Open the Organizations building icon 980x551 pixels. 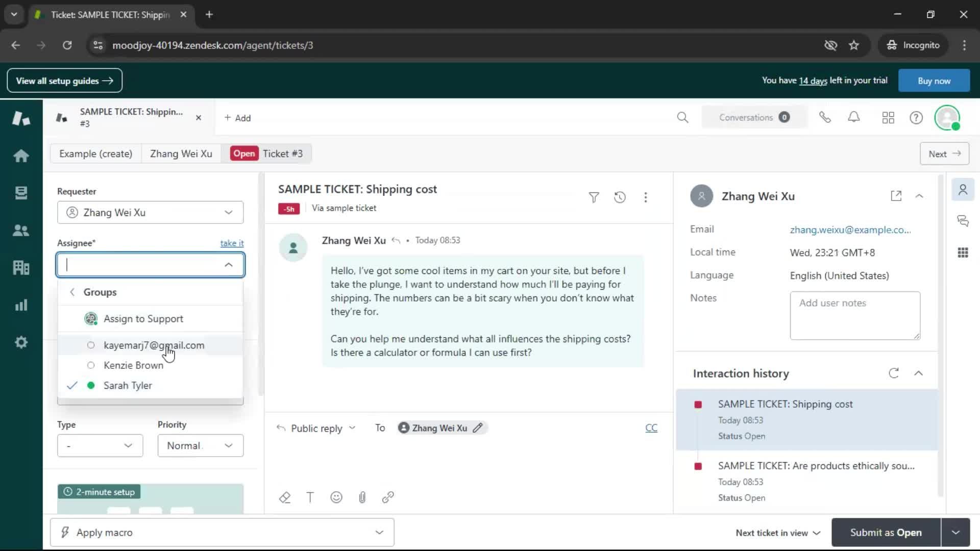21,267
